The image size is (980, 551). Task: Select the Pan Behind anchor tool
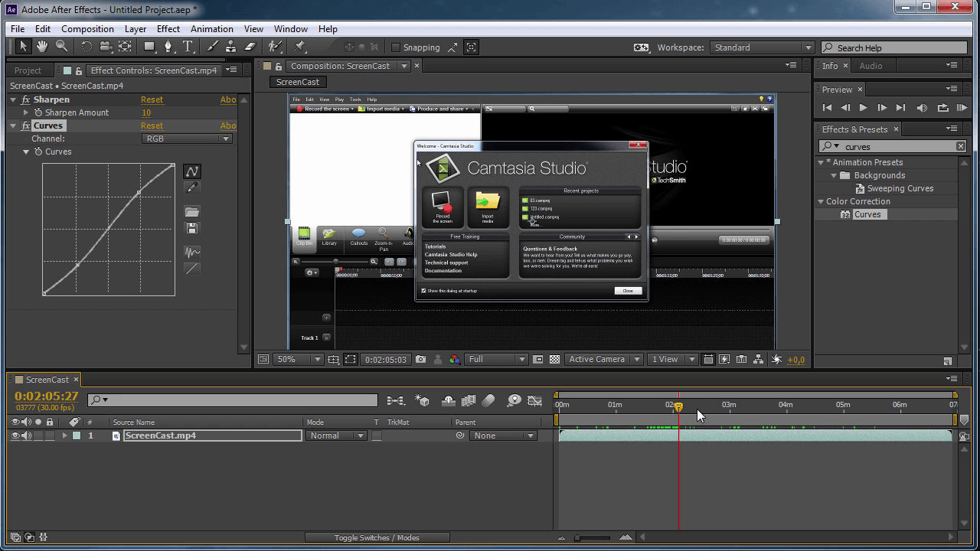pyautogui.click(x=125, y=47)
